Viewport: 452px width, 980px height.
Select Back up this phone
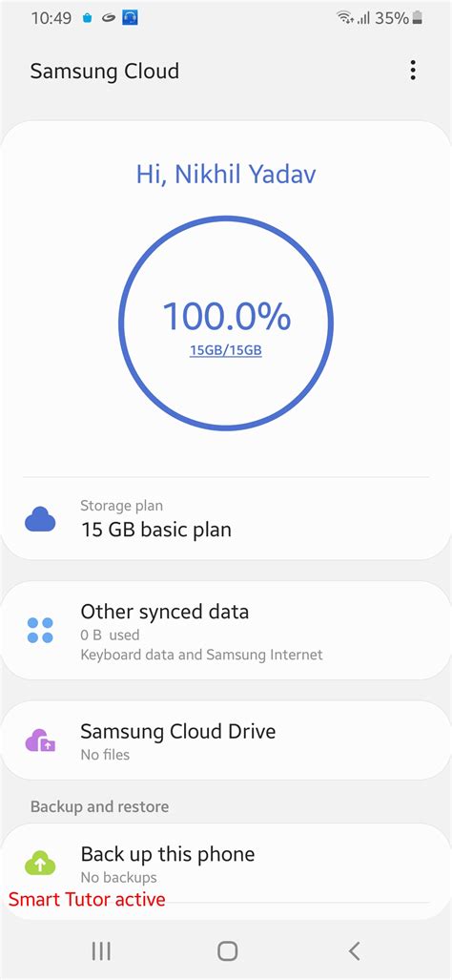[x=226, y=864]
